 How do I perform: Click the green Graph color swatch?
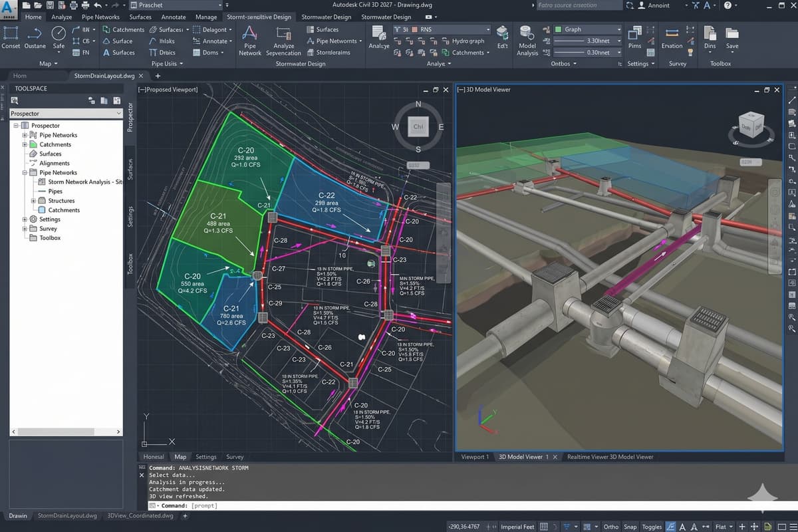[x=559, y=29]
